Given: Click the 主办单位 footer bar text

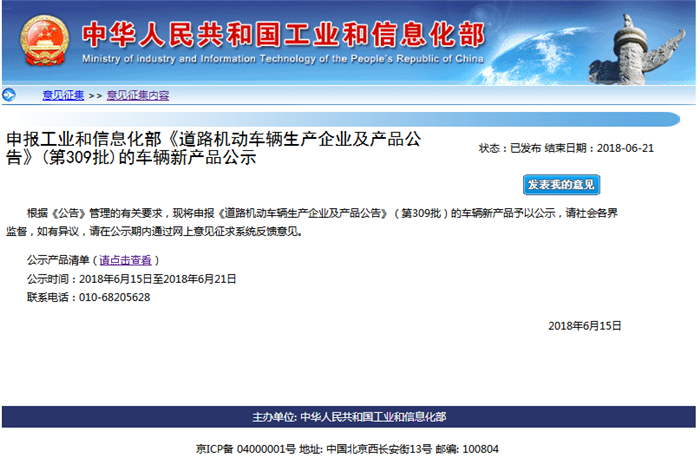Looking at the screenshot, I should tap(348, 416).
